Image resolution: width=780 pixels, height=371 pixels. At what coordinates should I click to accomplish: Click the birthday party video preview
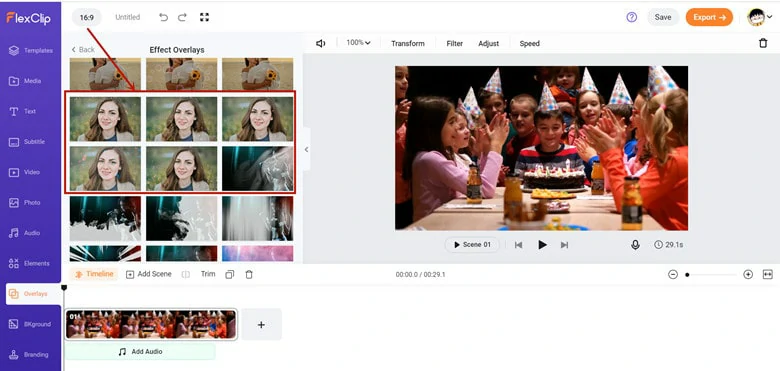pyautogui.click(x=542, y=148)
